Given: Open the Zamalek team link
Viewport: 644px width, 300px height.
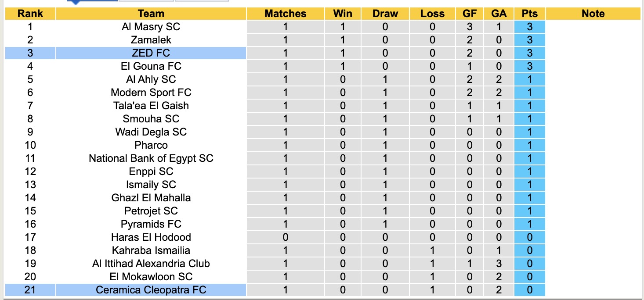Looking at the screenshot, I should 151,40.
